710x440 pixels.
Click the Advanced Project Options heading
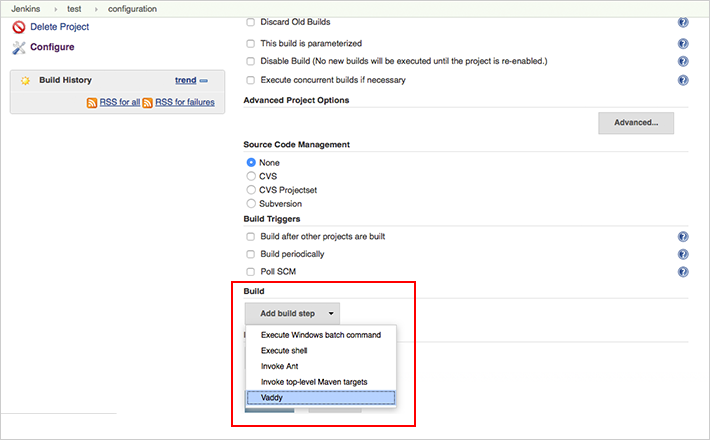[296, 100]
